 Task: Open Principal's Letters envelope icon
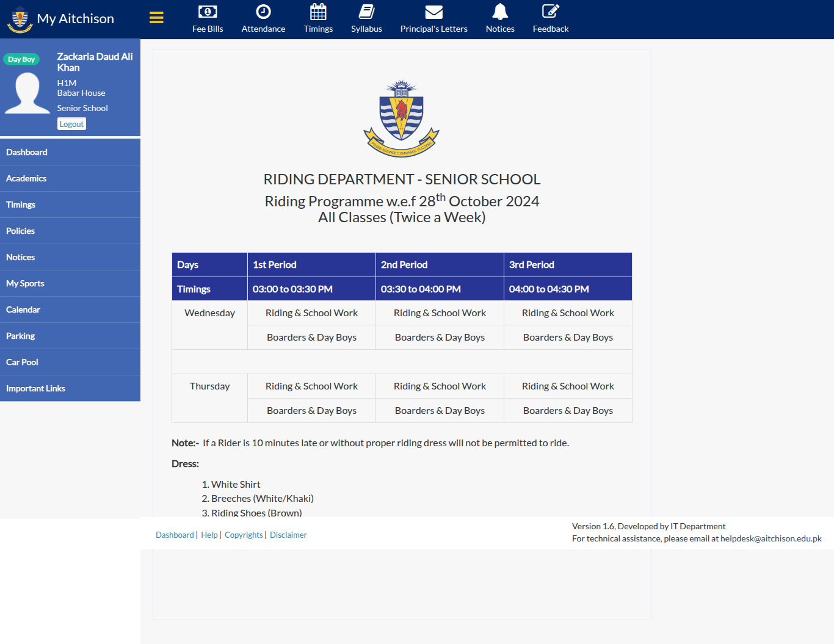(433, 12)
